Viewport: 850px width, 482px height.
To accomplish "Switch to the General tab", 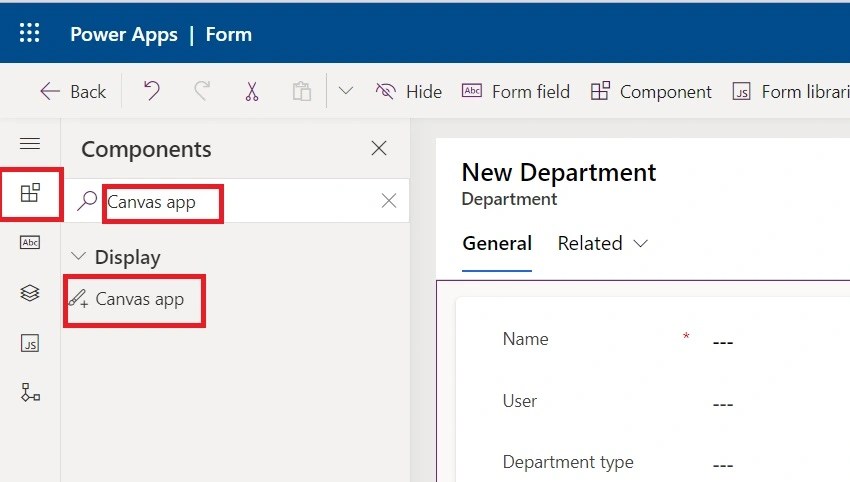I will click(497, 243).
